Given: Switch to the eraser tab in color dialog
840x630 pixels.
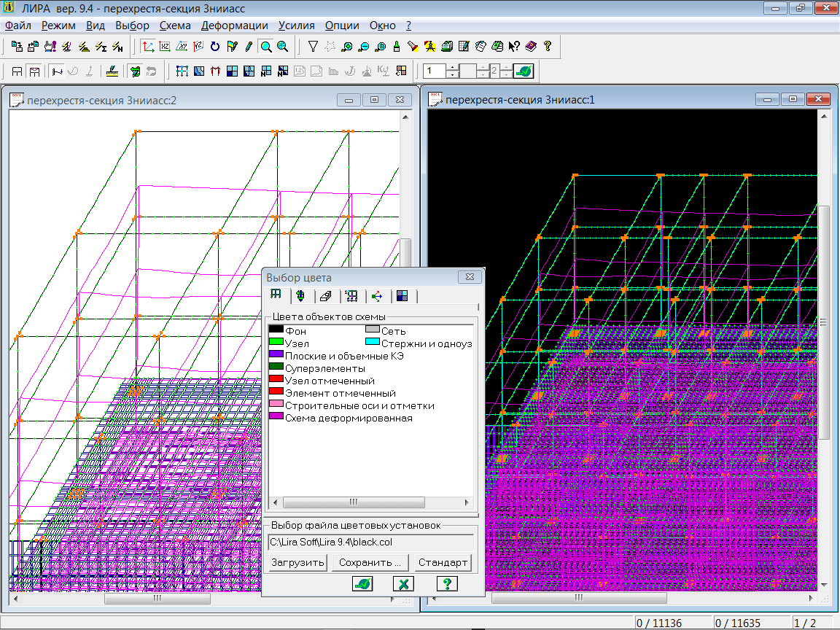Looking at the screenshot, I should 325,296.
